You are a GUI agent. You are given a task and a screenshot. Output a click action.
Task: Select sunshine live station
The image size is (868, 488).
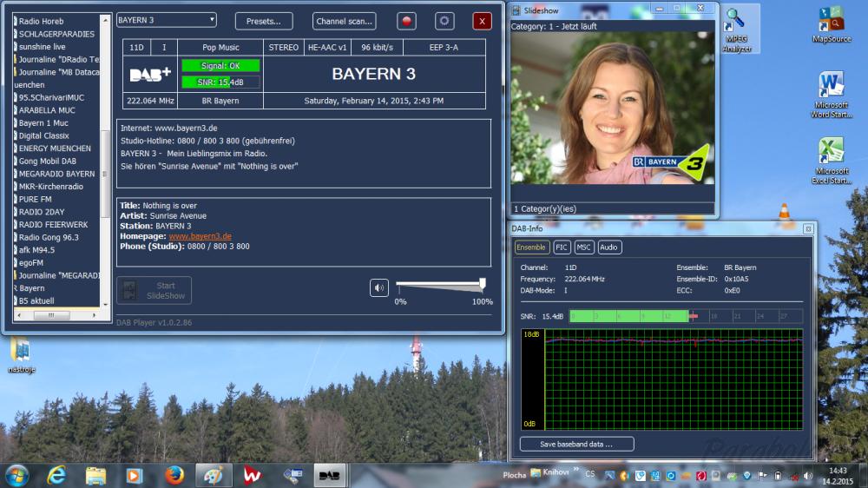pos(42,47)
